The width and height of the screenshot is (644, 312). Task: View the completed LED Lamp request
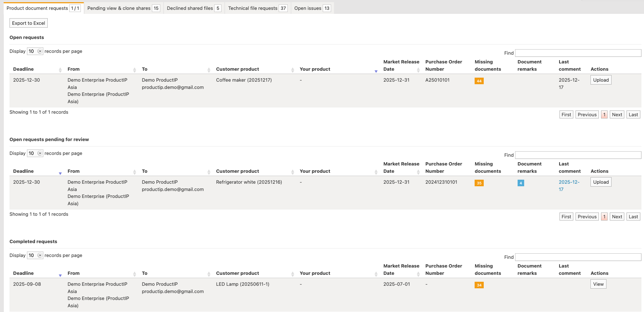tap(598, 284)
